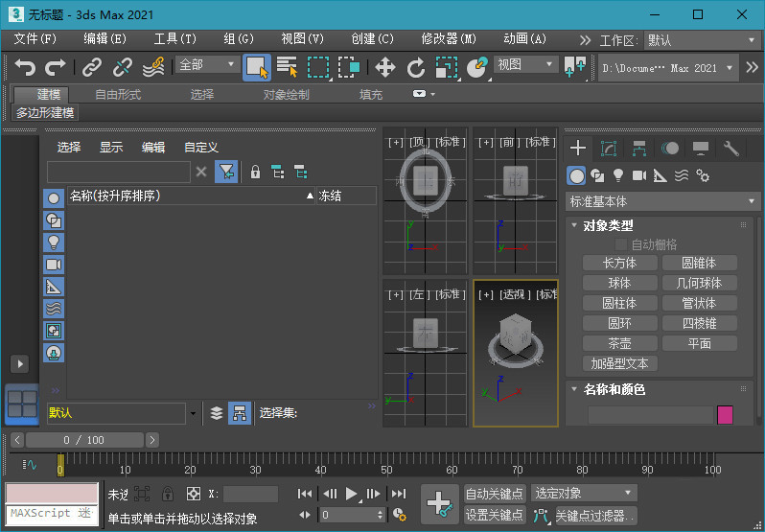Open the 默认 layer dropdown arrow

click(194, 413)
